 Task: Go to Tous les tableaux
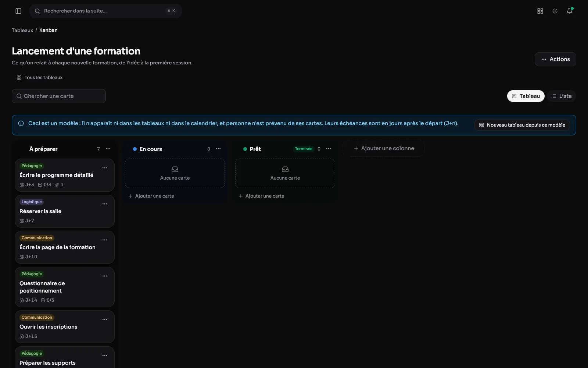[40, 78]
